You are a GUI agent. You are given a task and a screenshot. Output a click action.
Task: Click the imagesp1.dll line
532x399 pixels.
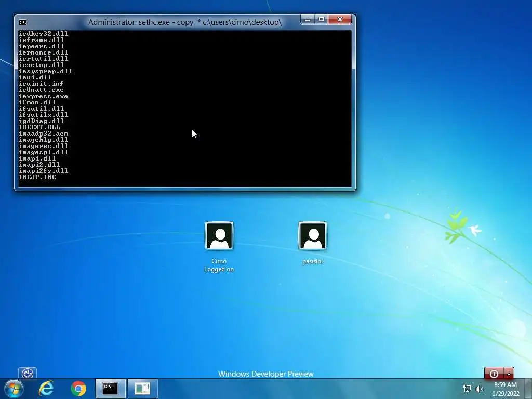pos(44,152)
